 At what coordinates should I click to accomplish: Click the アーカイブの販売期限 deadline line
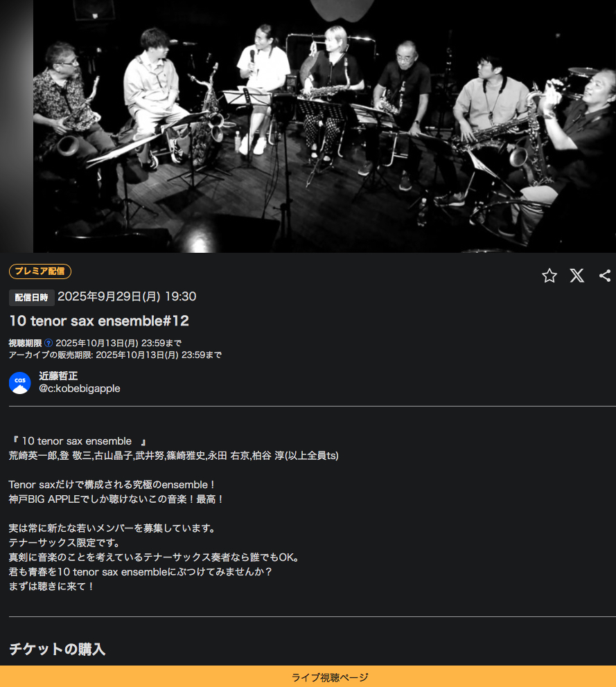pos(115,355)
